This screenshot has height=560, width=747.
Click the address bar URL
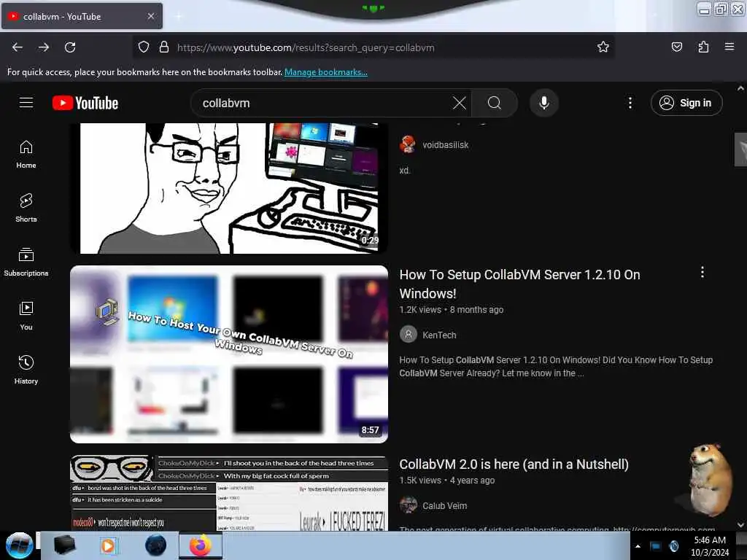[x=306, y=47]
